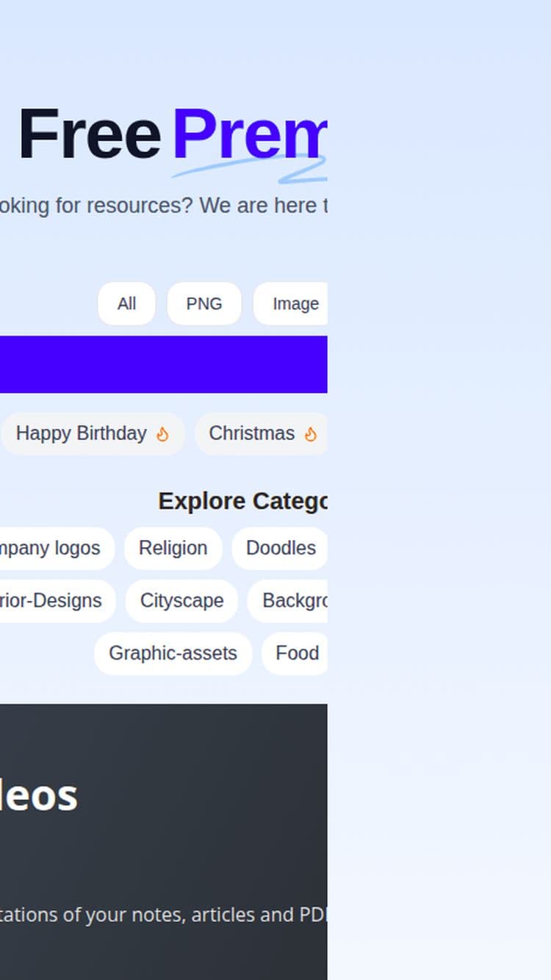The image size is (551, 980).
Task: Open the Cityscape category
Action: pyautogui.click(x=181, y=601)
